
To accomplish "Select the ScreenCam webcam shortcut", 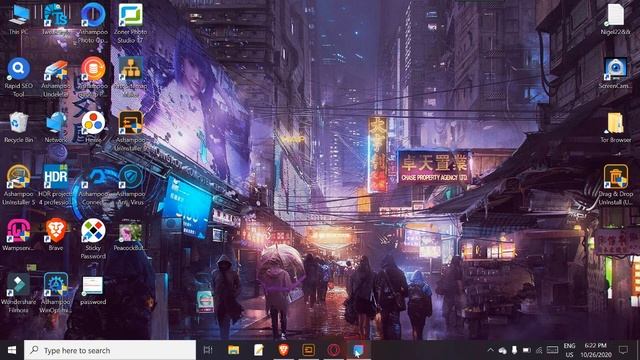I will click(616, 73).
